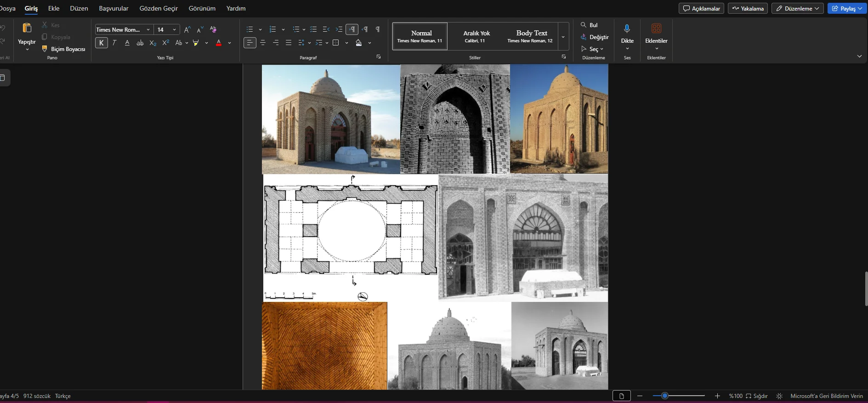This screenshot has height=403, width=868.
Task: Open the font name dropdown
Action: (x=148, y=29)
